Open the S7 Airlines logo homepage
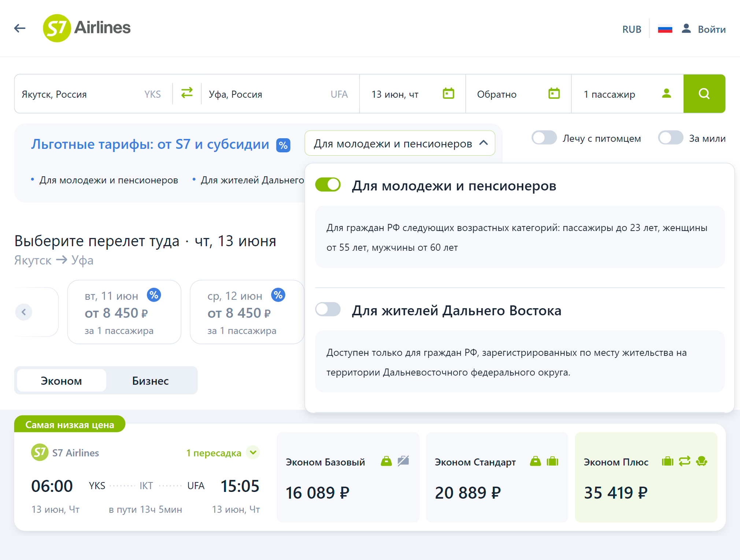The width and height of the screenshot is (740, 560). click(86, 28)
